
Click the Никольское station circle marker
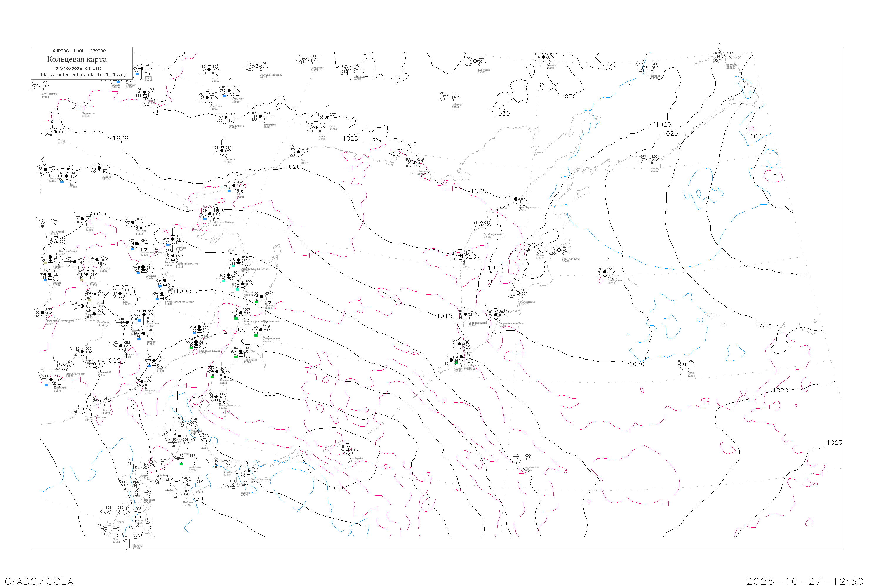coord(604,272)
